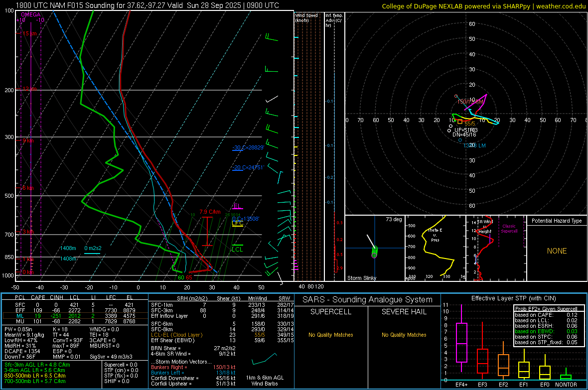Click the 'DN=45/16' hodograph label
The image size is (588, 390).
pyautogui.click(x=464, y=134)
